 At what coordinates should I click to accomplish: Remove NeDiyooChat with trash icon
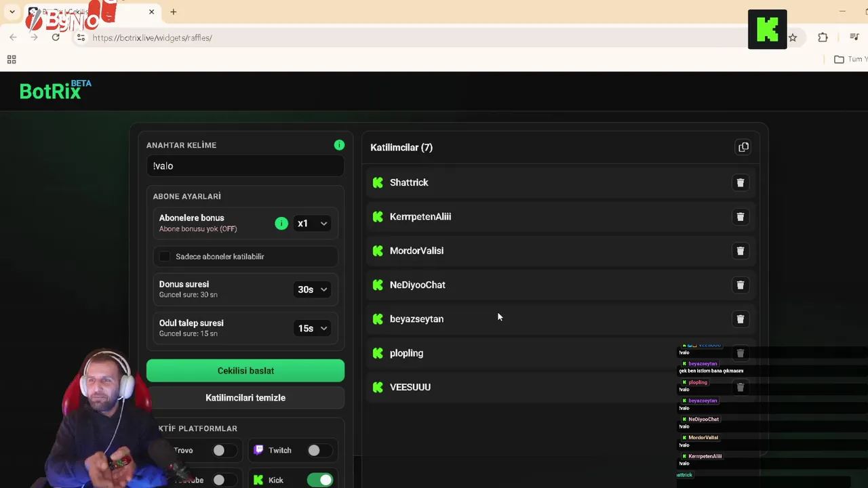(741, 285)
